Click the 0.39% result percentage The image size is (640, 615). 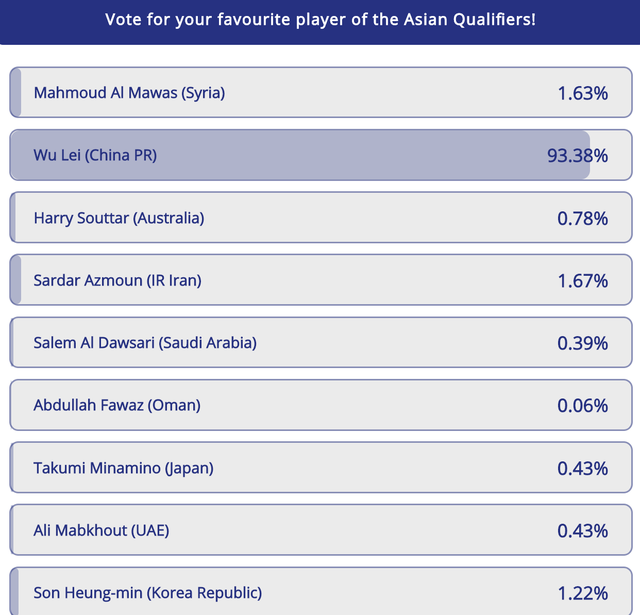(x=583, y=343)
